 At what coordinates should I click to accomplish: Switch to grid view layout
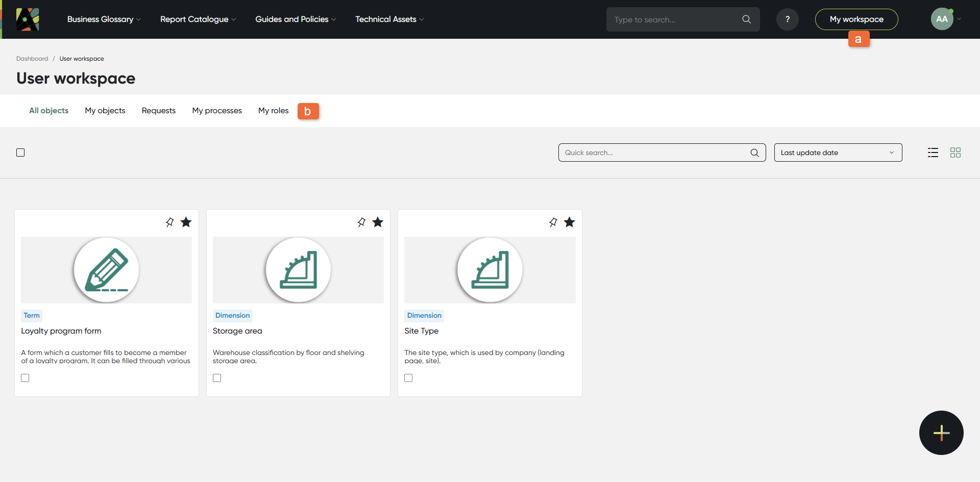point(955,153)
